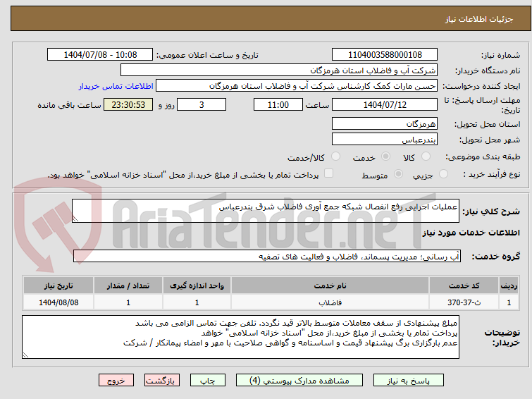Click the remaining time countdown 23:30:53

click(x=128, y=104)
